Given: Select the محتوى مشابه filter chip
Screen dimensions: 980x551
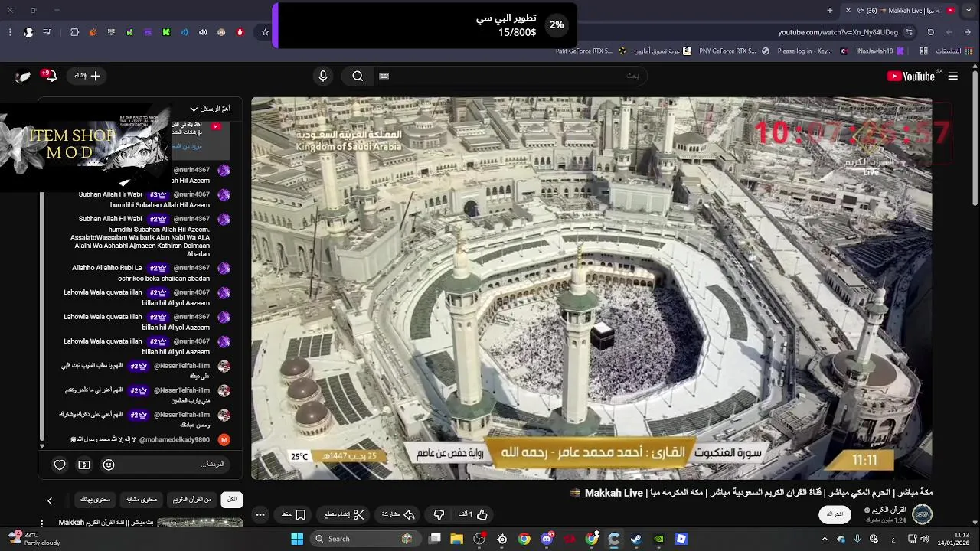Looking at the screenshot, I should click(142, 499).
